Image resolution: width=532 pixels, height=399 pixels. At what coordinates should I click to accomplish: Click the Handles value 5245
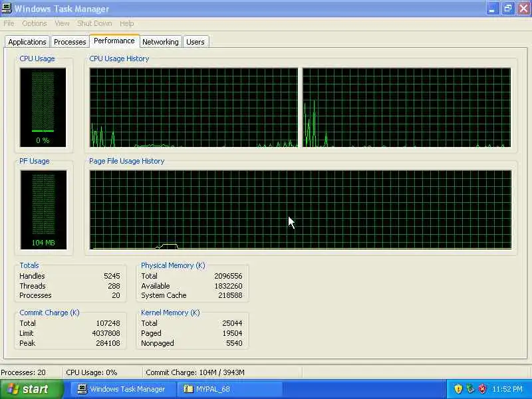pos(112,276)
